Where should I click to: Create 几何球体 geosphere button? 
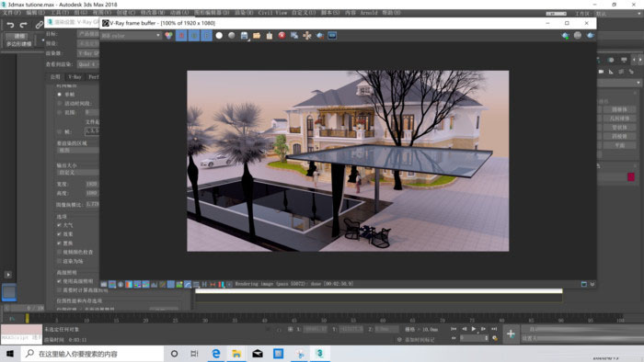point(619,119)
